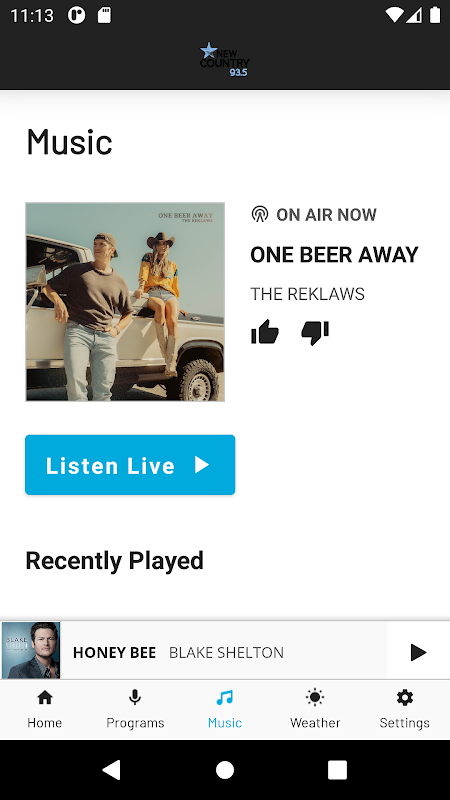This screenshot has height=800, width=450.
Task: Tap the Blake Shelton album thumbnail
Action: pos(31,650)
